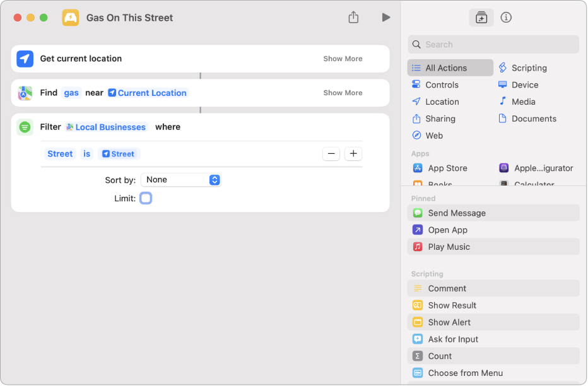Click the yellow shortcut icon beside title
This screenshot has width=588, height=386.
[71, 18]
